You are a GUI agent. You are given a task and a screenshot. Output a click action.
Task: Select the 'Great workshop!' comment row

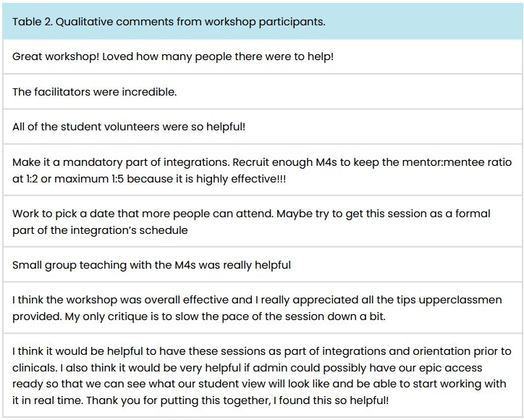(x=263, y=56)
